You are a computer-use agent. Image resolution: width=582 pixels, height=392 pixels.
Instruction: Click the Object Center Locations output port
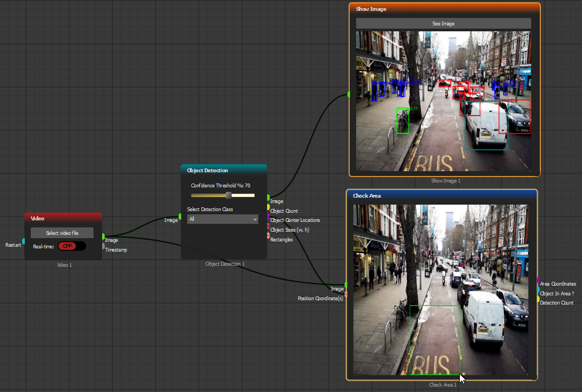click(x=268, y=217)
